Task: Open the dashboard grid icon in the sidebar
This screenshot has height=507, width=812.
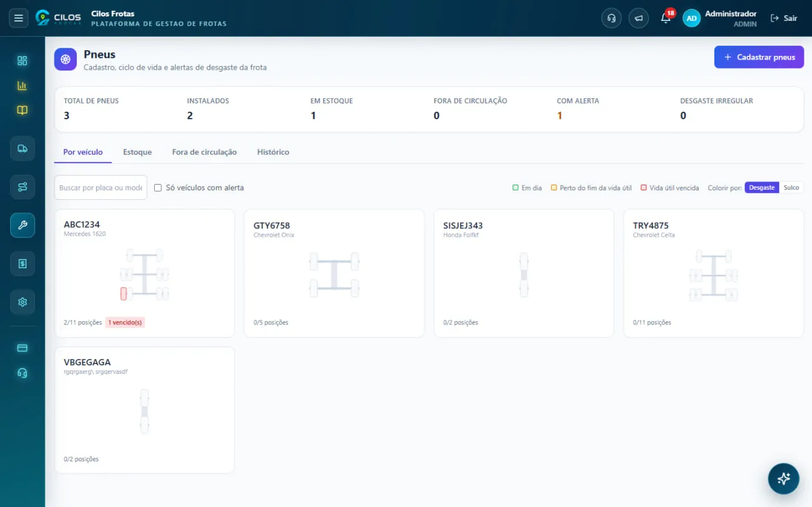Action: tap(22, 60)
